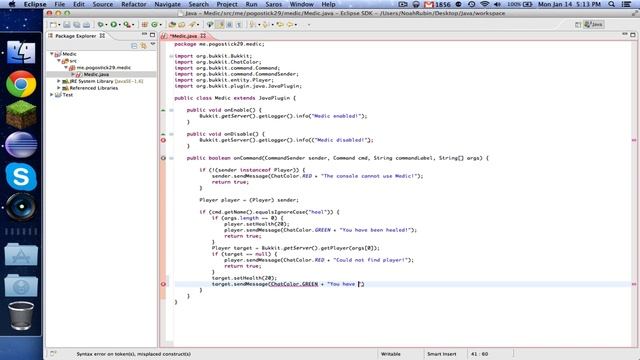Click the Next Annotation arrow icon
This screenshot has width=640, height=360.
click(x=253, y=25)
